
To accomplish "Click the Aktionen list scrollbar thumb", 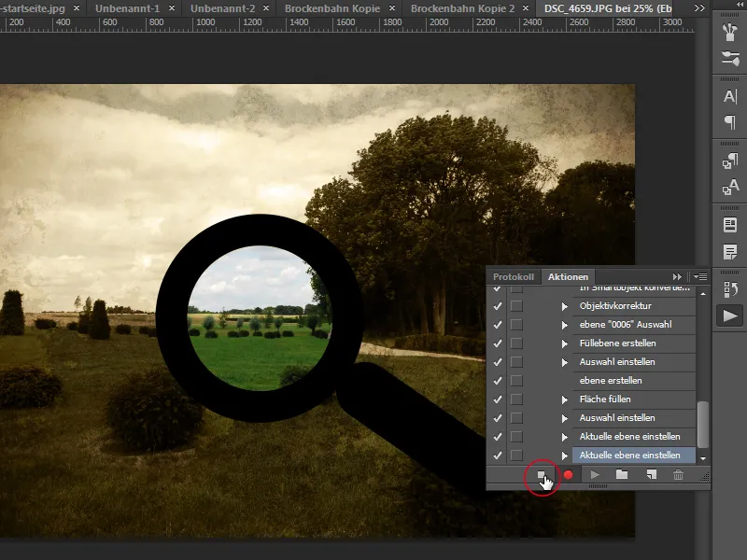I will [703, 424].
